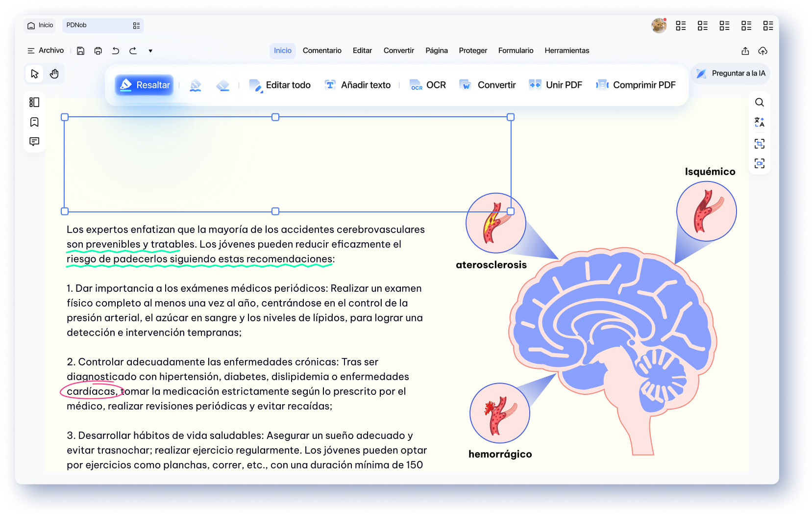Click the Resaltar highlight button
The width and height of the screenshot is (812, 517).
coord(145,85)
